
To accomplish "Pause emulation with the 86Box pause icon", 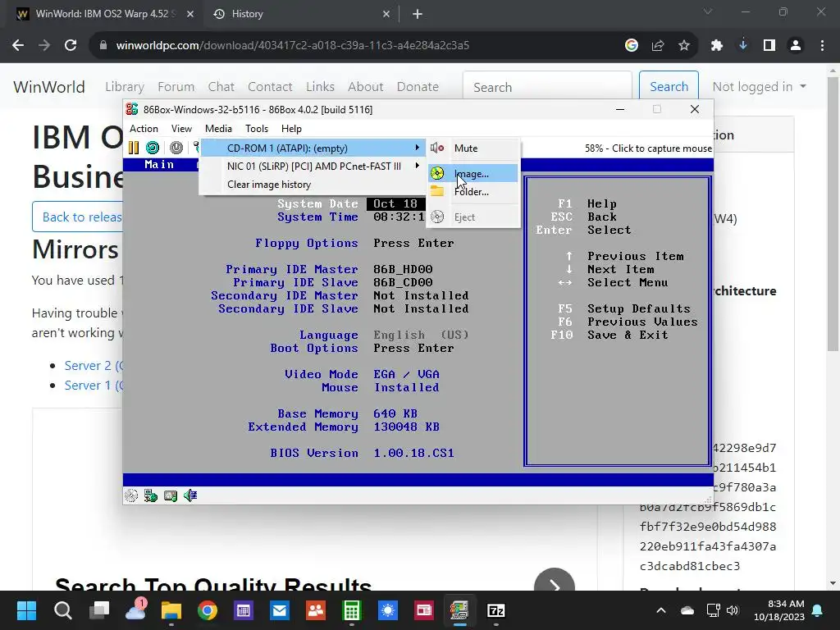I will (134, 148).
